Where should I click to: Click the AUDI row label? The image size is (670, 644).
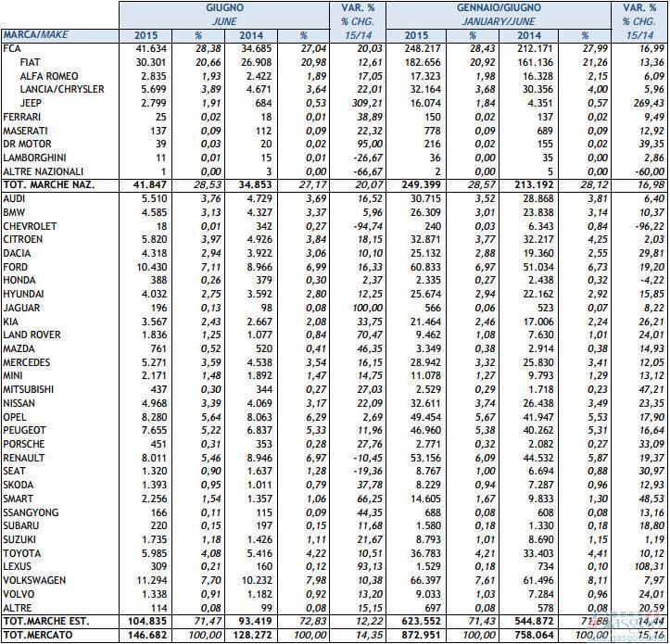click(x=14, y=198)
